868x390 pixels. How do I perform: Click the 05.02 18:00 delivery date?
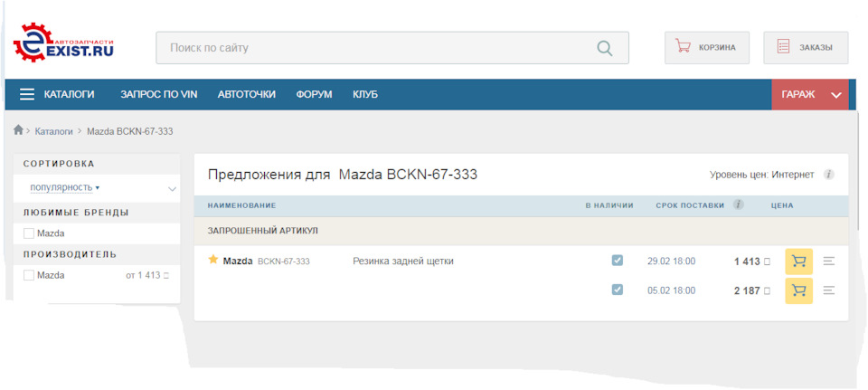(672, 290)
